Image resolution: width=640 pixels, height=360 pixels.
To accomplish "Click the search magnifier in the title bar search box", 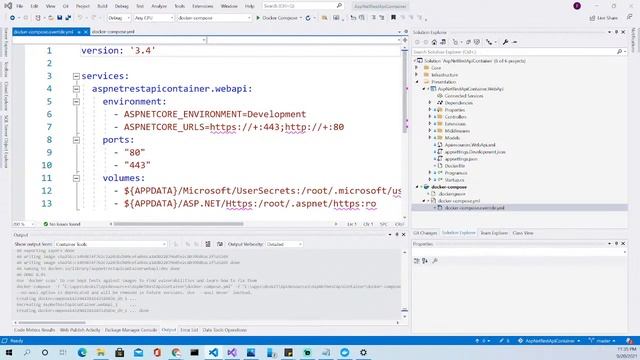I will pos(339,6).
